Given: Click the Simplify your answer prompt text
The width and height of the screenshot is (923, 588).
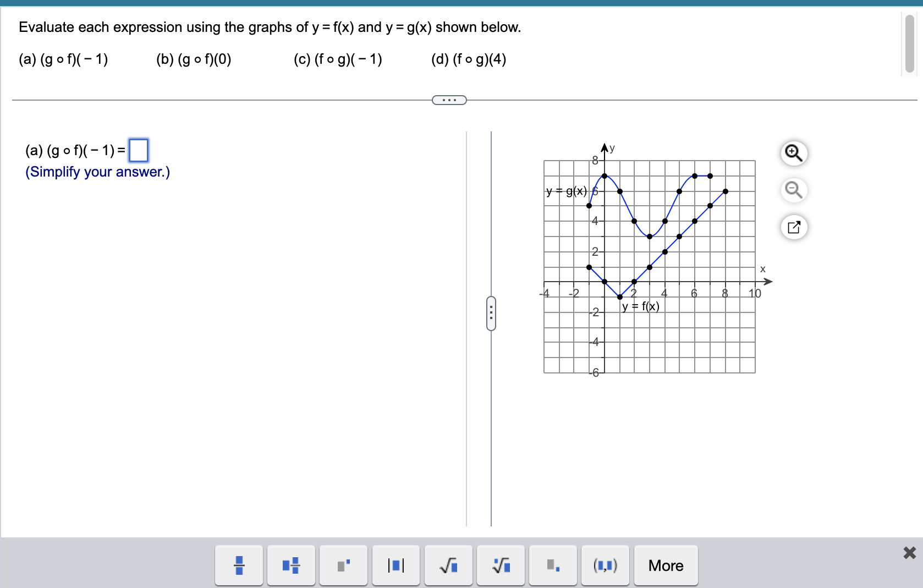Looking at the screenshot, I should 97,172.
